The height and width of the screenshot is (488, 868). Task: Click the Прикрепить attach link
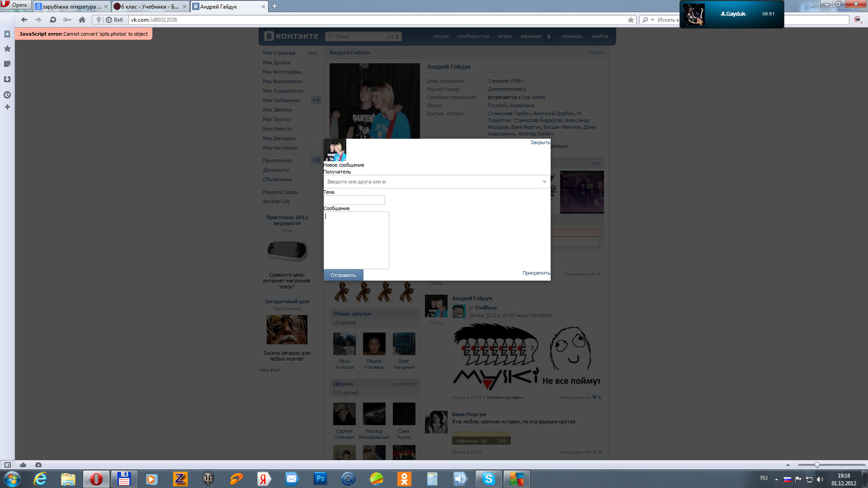pyautogui.click(x=536, y=273)
